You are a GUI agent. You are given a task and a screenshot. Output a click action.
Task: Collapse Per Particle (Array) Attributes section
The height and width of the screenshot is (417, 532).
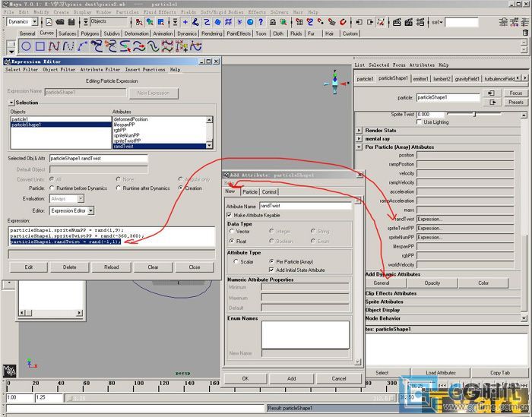click(359, 147)
